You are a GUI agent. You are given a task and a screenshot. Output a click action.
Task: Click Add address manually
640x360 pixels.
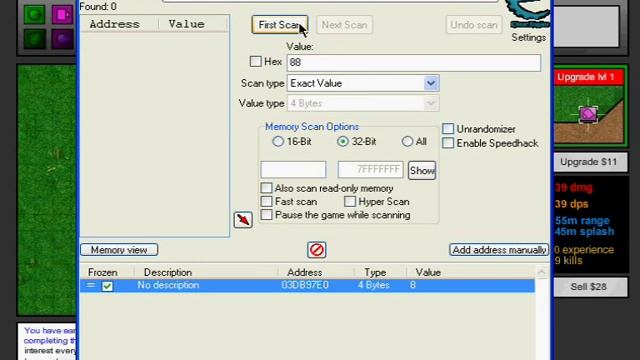[x=499, y=250]
